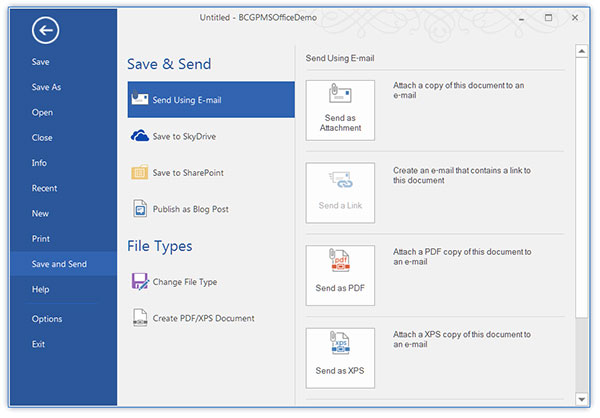Select the Create PDF/XPS Document icon
Image resolution: width=600 pixels, height=418 pixels.
[139, 318]
